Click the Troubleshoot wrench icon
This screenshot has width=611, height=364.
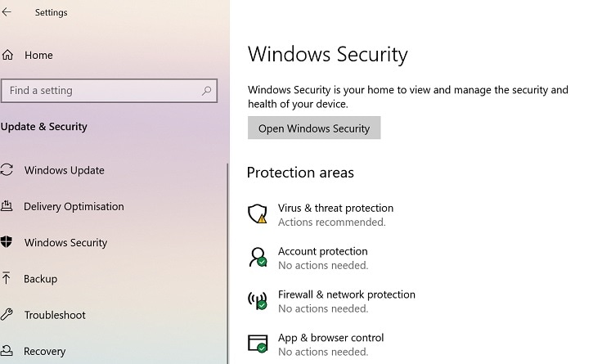7,315
